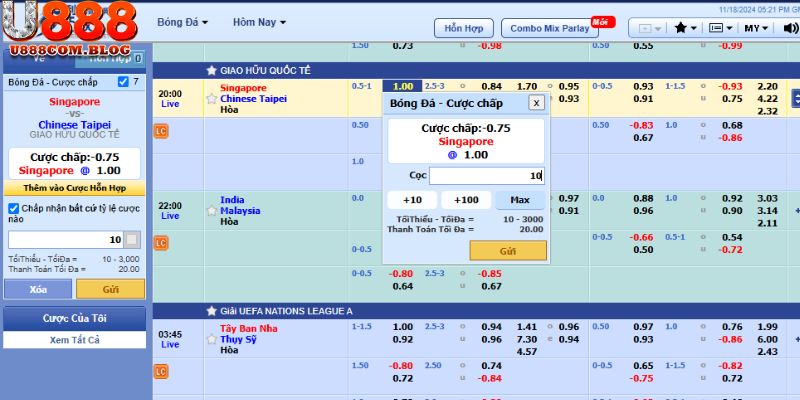Open the greyed-out box dropdown in toolbar
The image size is (800, 400).
point(650,29)
